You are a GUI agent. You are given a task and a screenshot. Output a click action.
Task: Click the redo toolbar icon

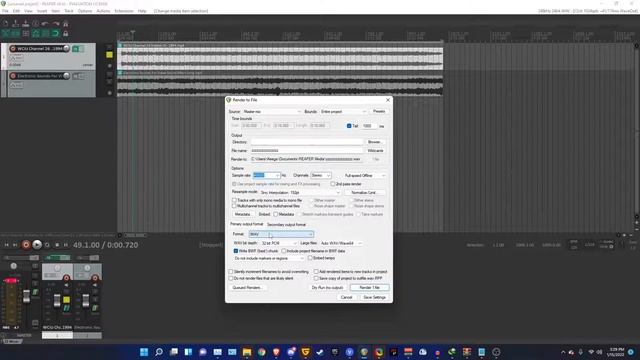(x=56, y=24)
